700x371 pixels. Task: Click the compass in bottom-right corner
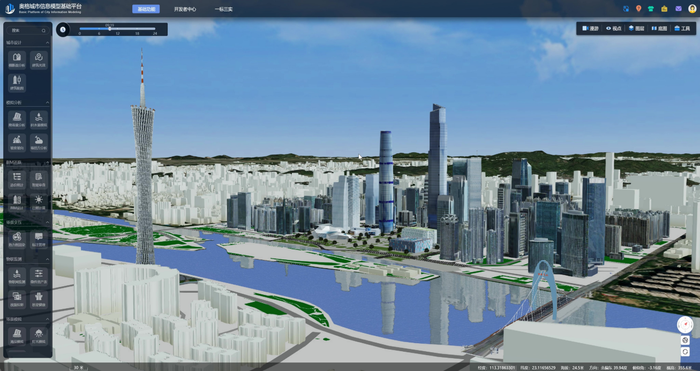pos(685,325)
